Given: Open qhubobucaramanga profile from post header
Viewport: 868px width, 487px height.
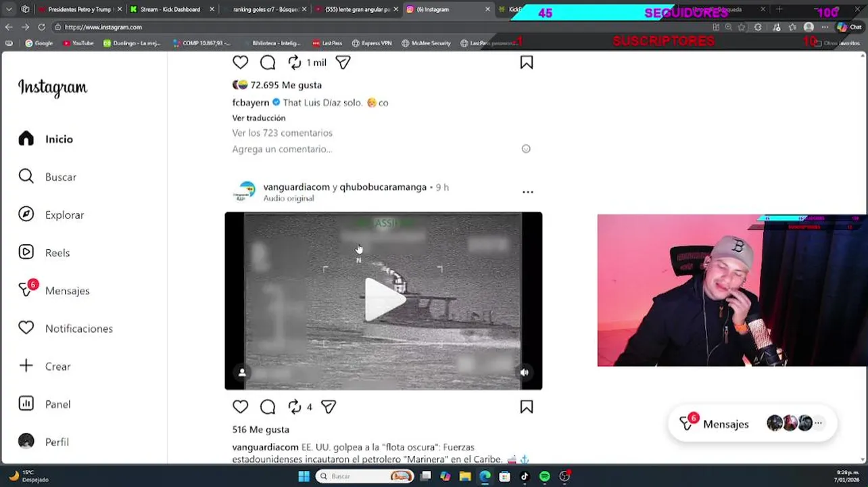Looking at the screenshot, I should click(x=383, y=187).
